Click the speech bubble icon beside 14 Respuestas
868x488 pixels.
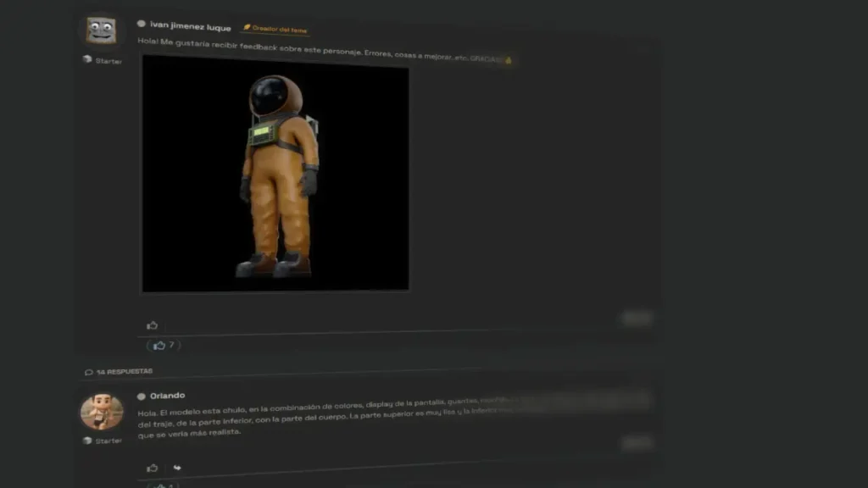[89, 372]
